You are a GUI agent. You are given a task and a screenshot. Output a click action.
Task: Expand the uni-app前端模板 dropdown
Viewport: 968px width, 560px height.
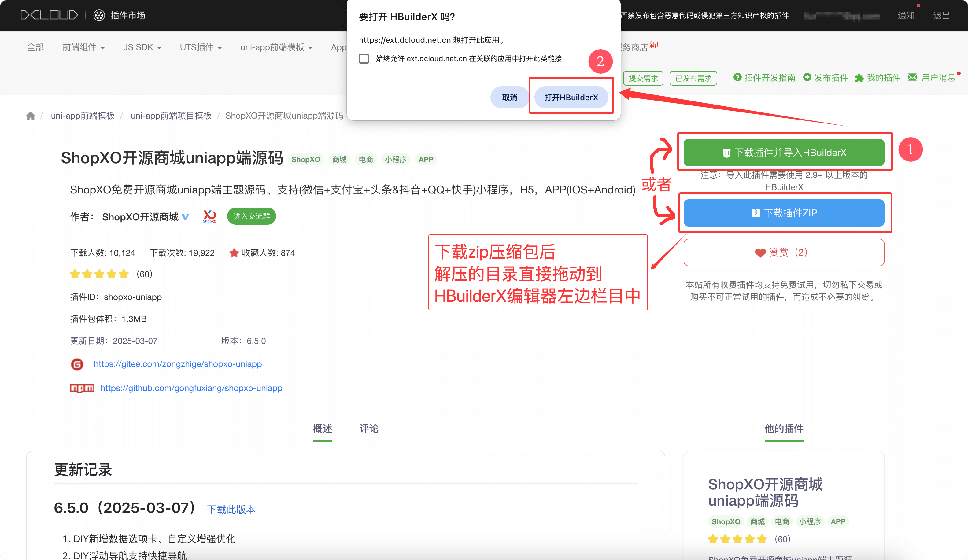(x=277, y=47)
